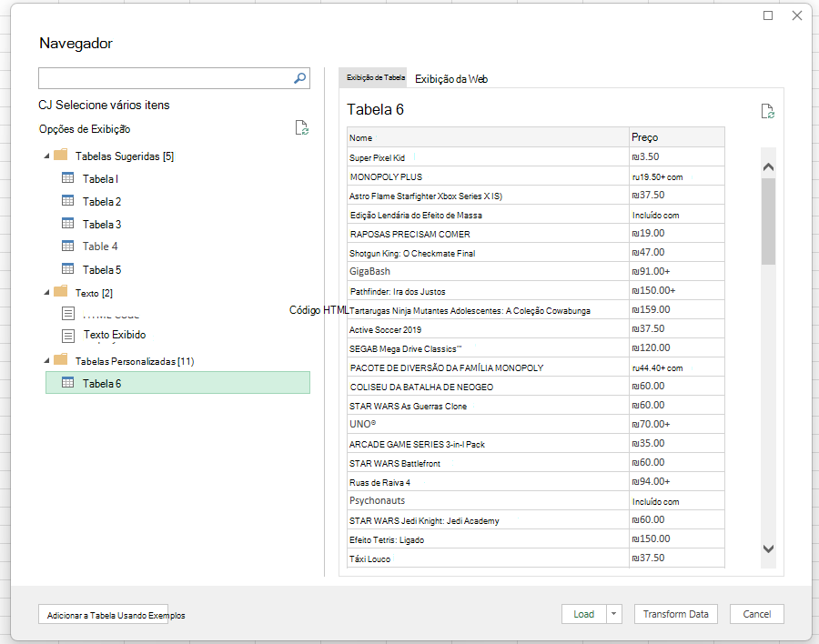819x644 pixels.
Task: Select Tabela 2 in the tree
Action: 102,202
